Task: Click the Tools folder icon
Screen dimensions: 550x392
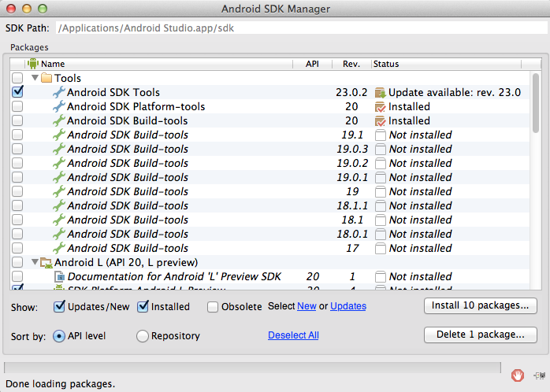Action: tap(46, 78)
